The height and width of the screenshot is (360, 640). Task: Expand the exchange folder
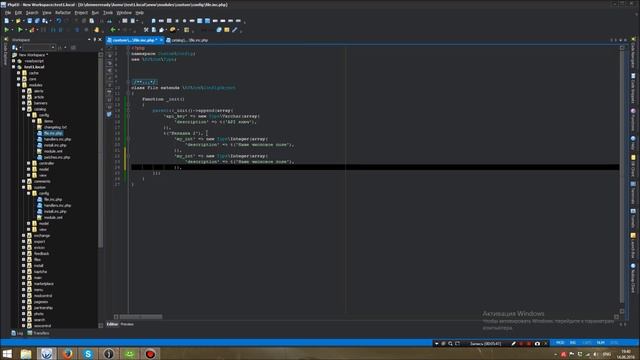[24, 236]
